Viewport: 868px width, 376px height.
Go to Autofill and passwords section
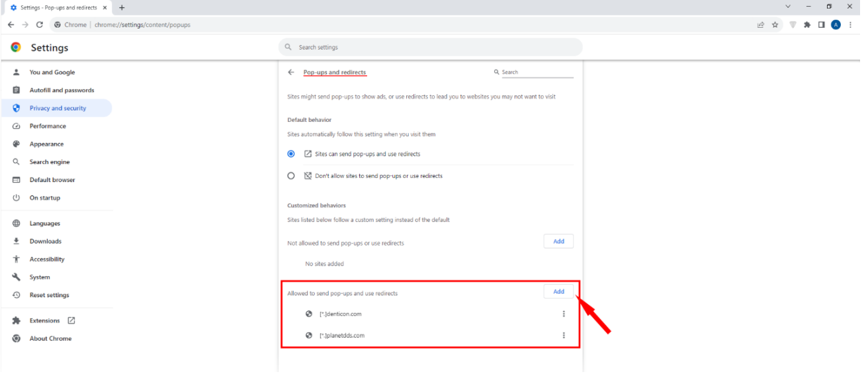tap(62, 90)
